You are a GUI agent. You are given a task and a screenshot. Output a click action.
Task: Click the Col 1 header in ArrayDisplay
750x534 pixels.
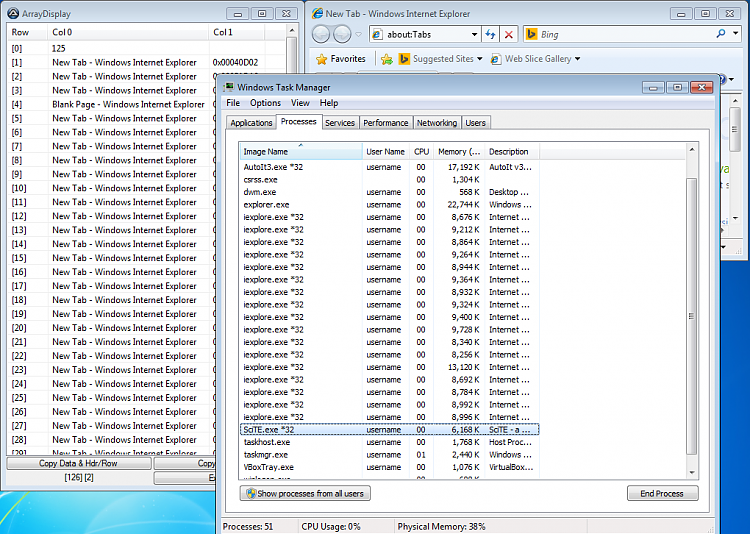tap(236, 32)
